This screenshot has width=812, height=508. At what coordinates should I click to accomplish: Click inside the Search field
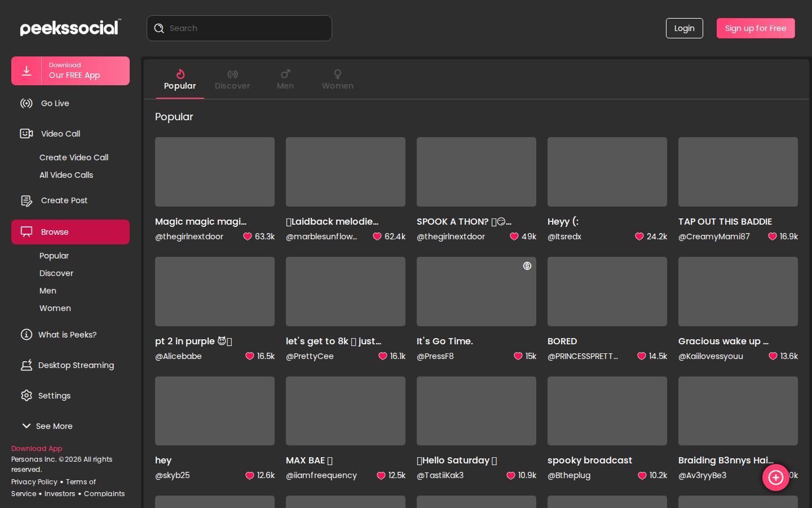pyautogui.click(x=239, y=28)
